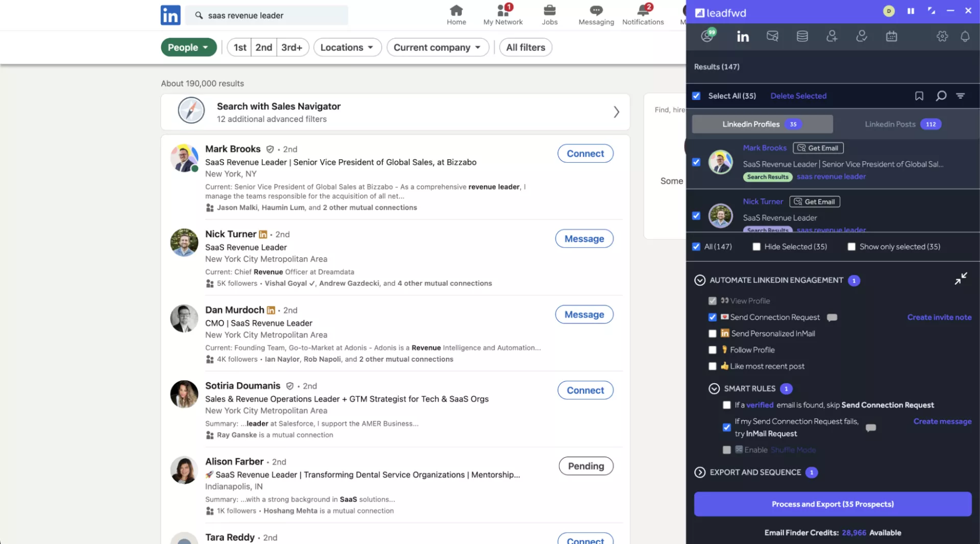Click the leadfwd settings gear icon
This screenshot has width=980, height=544.
pyautogui.click(x=942, y=36)
